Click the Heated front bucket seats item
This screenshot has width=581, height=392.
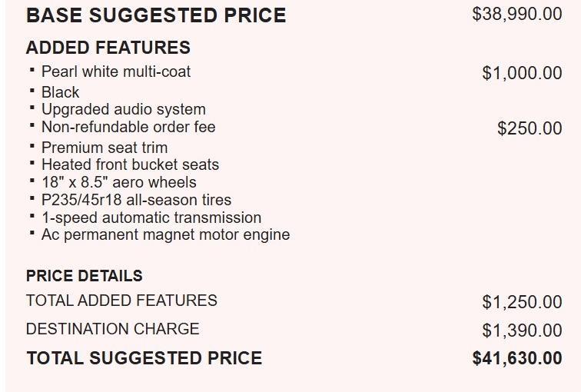point(130,164)
